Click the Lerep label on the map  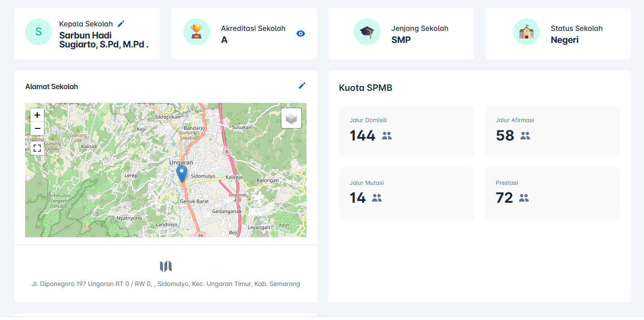(131, 175)
